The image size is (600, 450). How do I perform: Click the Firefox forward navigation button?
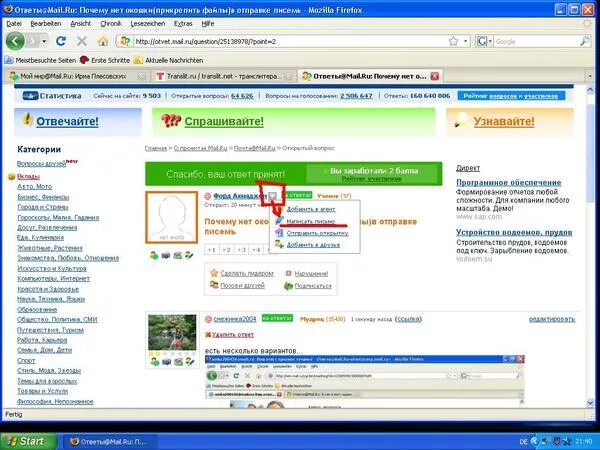coord(33,41)
